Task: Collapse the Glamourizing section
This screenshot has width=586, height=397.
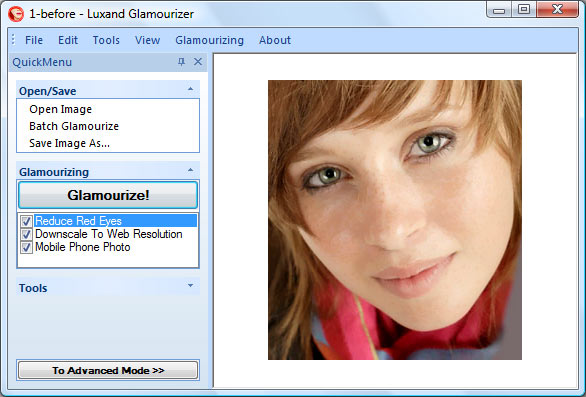Action: pyautogui.click(x=190, y=170)
